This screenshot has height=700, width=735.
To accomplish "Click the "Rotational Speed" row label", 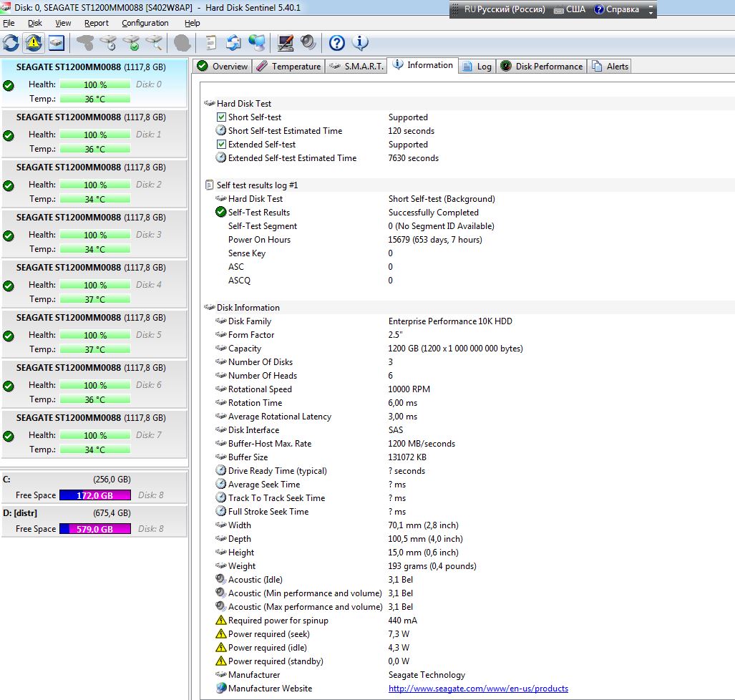I will pyautogui.click(x=260, y=389).
